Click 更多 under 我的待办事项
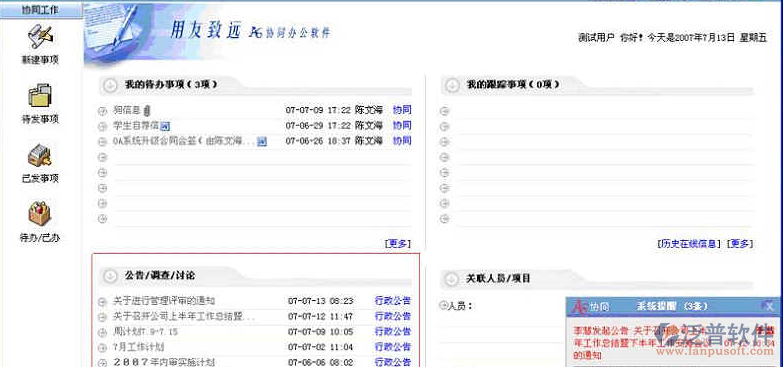The width and height of the screenshot is (784, 367). [x=398, y=244]
